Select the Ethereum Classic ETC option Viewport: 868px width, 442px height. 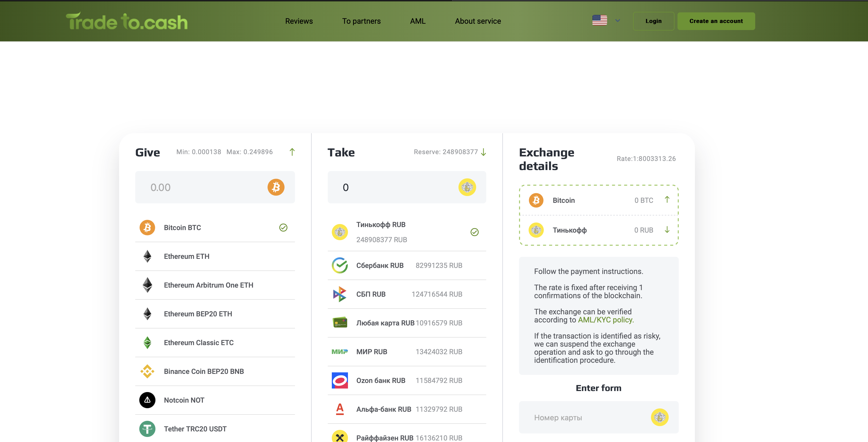(199, 343)
